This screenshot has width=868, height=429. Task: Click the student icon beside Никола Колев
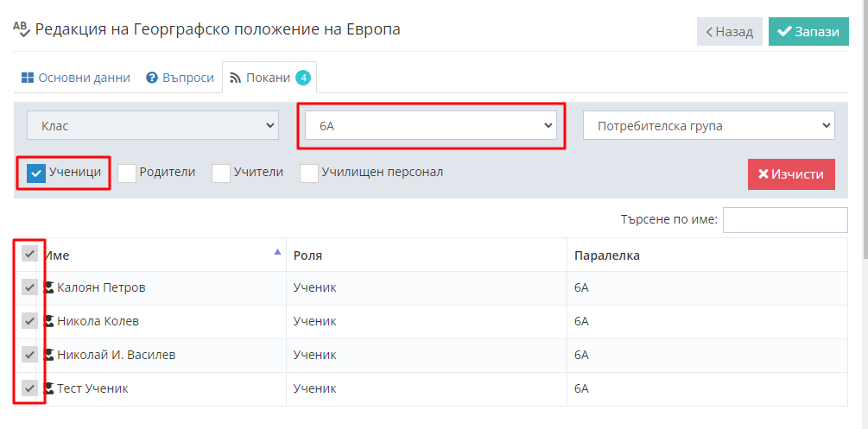[49, 321]
